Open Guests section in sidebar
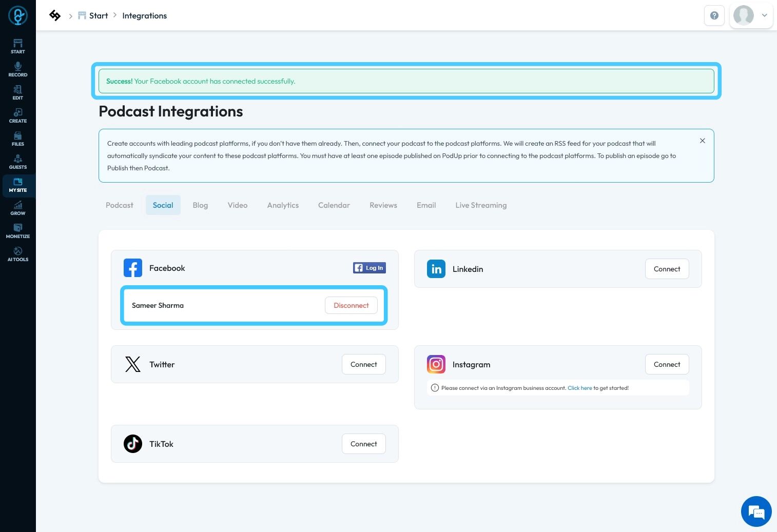The image size is (777, 532). coord(18,162)
